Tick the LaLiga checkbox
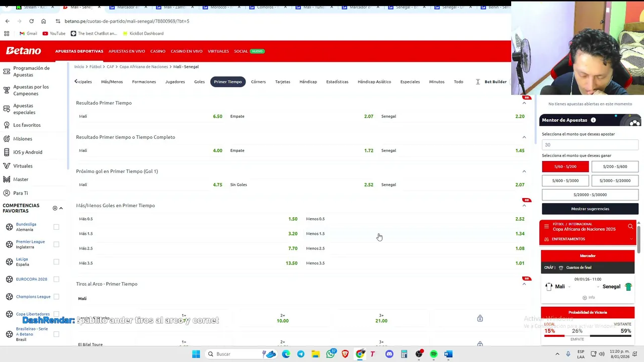 pyautogui.click(x=56, y=262)
